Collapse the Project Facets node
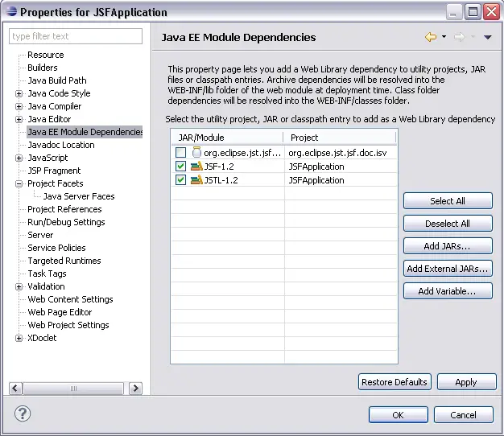 pos(19,183)
